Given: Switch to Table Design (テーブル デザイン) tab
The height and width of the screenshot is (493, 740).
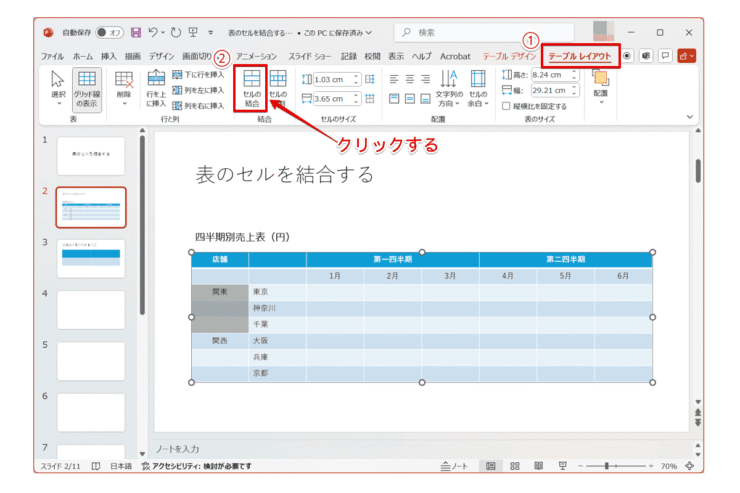Looking at the screenshot, I should 509,56.
